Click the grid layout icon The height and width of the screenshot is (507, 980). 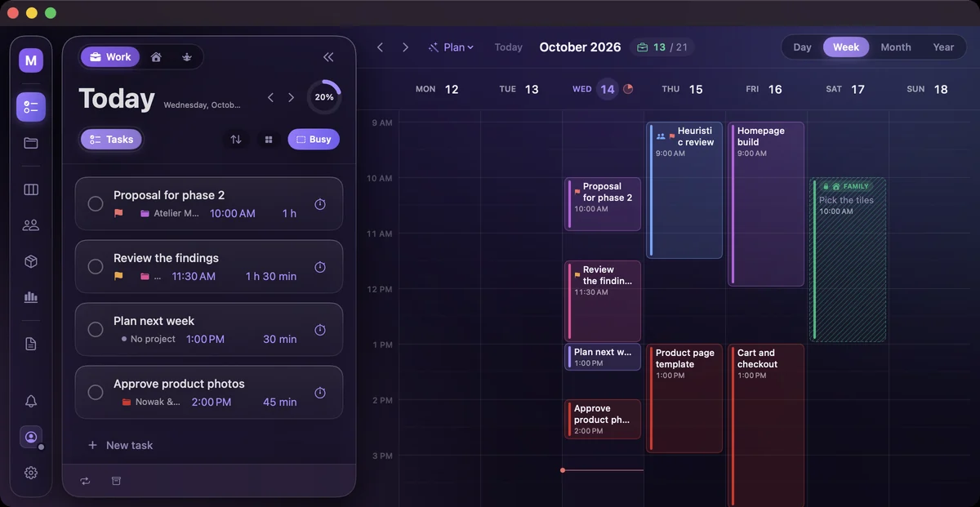[x=268, y=140]
